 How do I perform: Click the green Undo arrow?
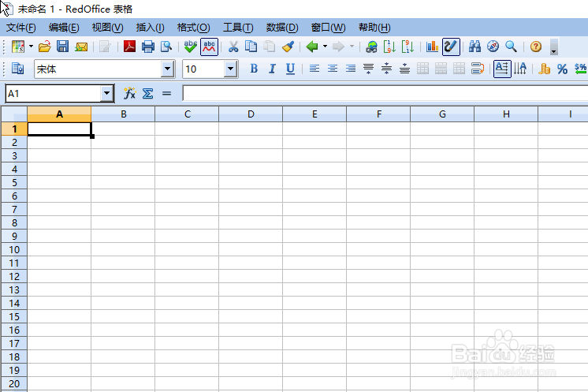point(312,47)
